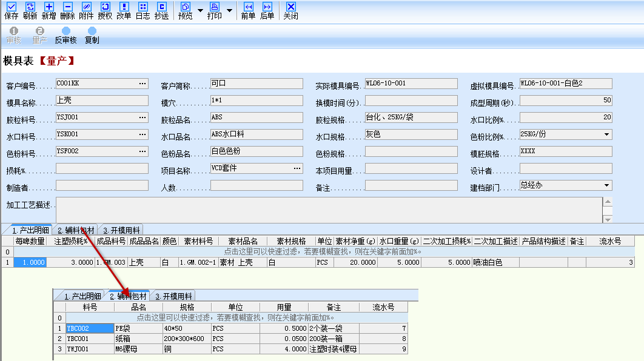Expand the 预览 dropdown arrow
Image resolution: width=644 pixels, height=361 pixels.
[201, 10]
